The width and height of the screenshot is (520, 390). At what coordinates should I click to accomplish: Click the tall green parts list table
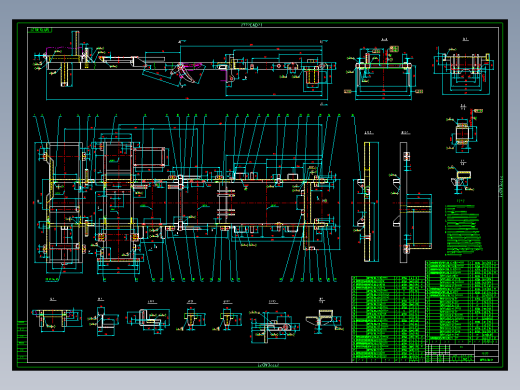(388, 319)
